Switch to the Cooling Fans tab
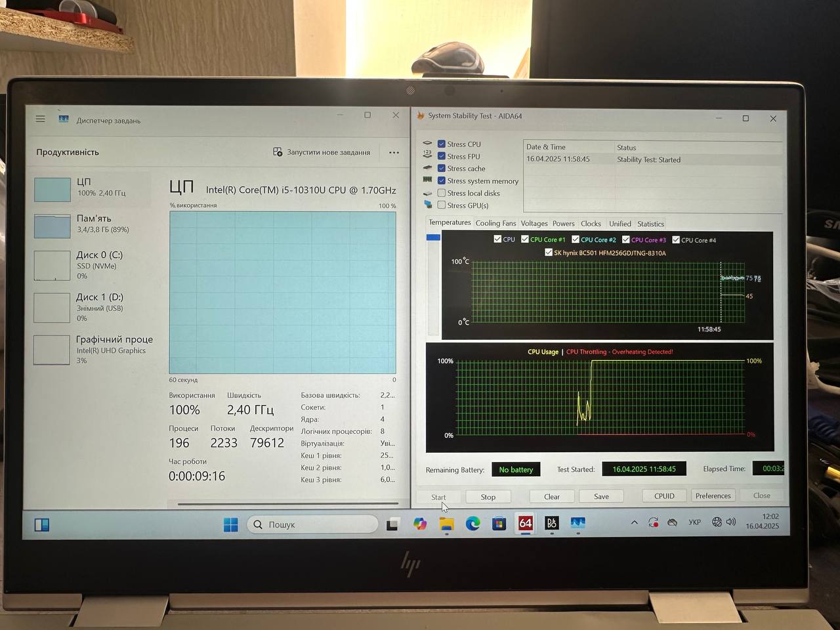 [x=495, y=224]
